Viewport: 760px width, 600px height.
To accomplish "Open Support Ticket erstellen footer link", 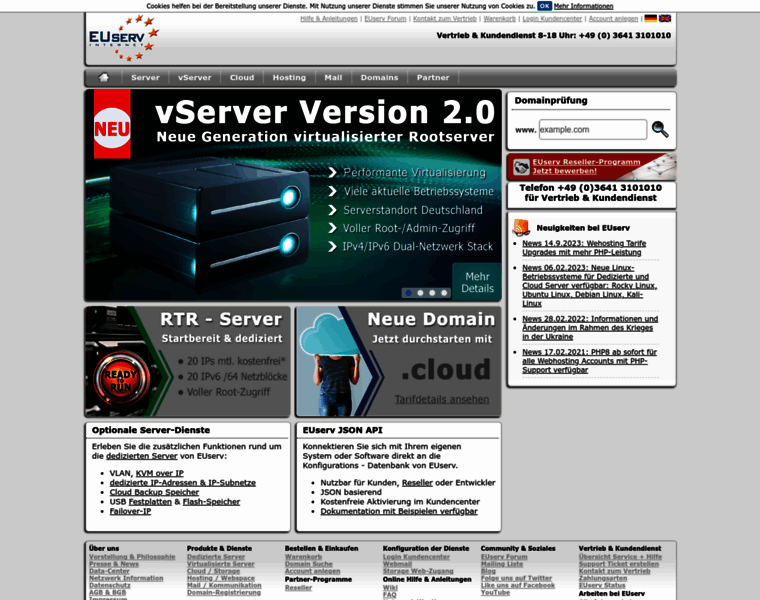I will pos(618,564).
